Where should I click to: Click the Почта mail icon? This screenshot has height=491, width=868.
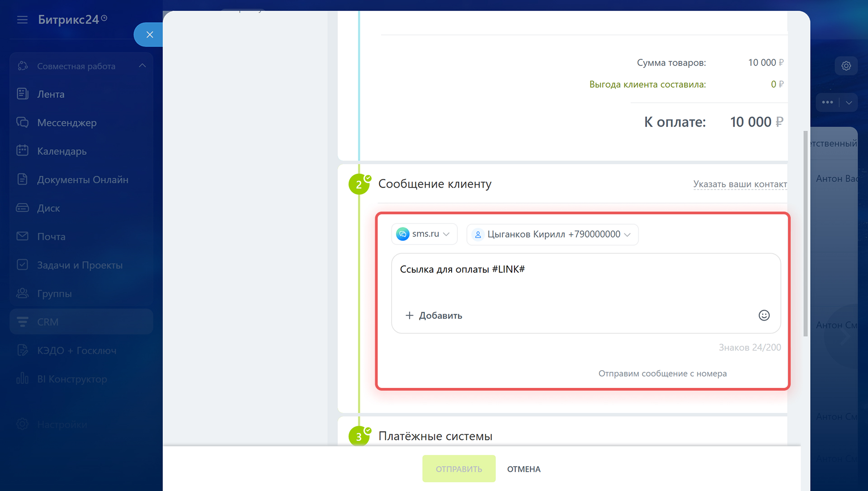click(22, 236)
